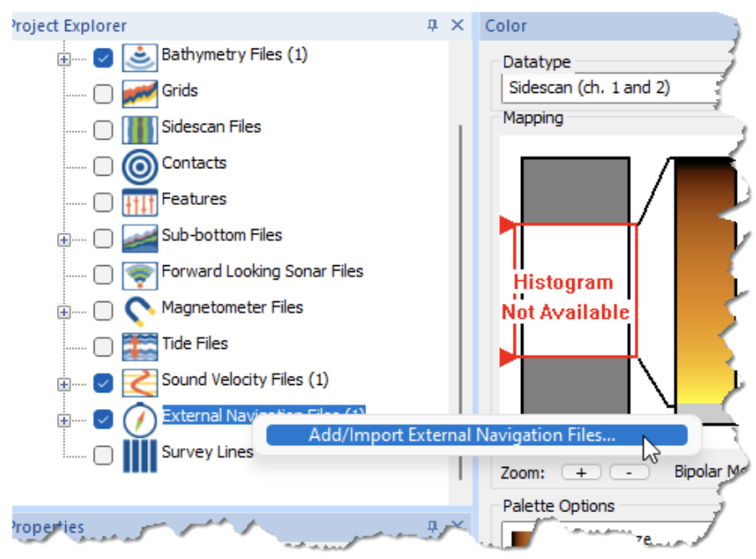Image resolution: width=756 pixels, height=559 pixels.
Task: Click the Bathymetry Files sonar icon
Action: [140, 58]
